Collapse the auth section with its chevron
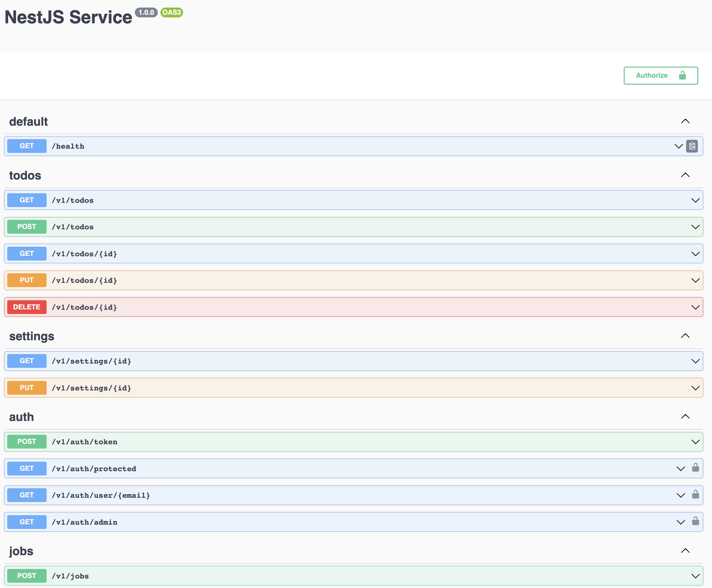The width and height of the screenshot is (712, 588). (x=685, y=417)
